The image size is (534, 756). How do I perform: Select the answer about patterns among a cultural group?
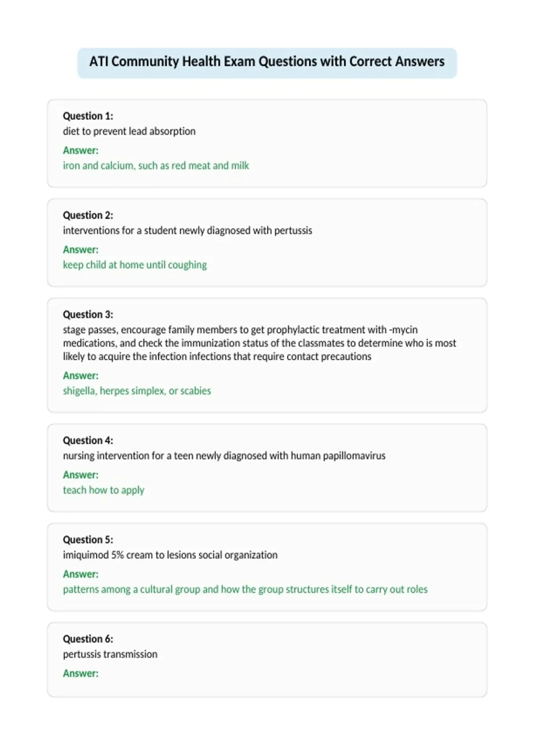click(245, 589)
